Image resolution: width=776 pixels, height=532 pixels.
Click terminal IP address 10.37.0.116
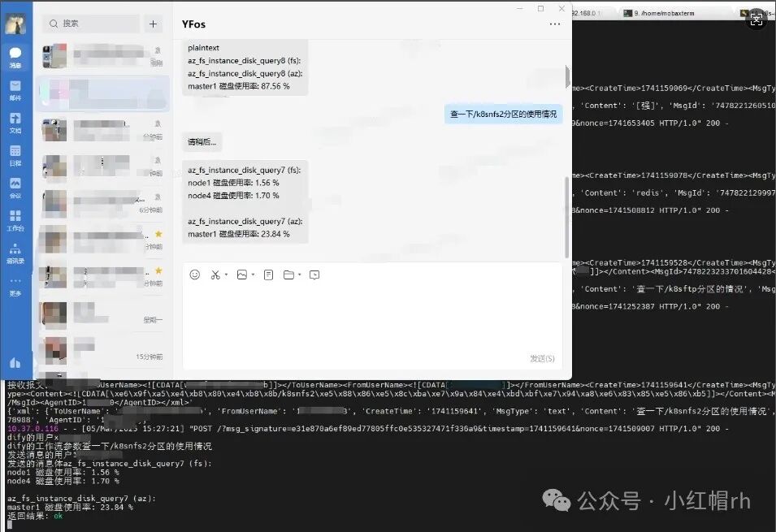(33, 429)
